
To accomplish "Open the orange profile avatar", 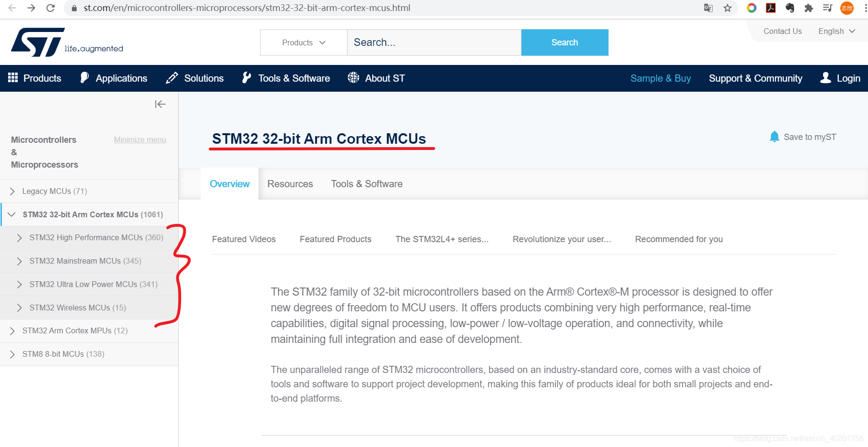I will 847,8.
